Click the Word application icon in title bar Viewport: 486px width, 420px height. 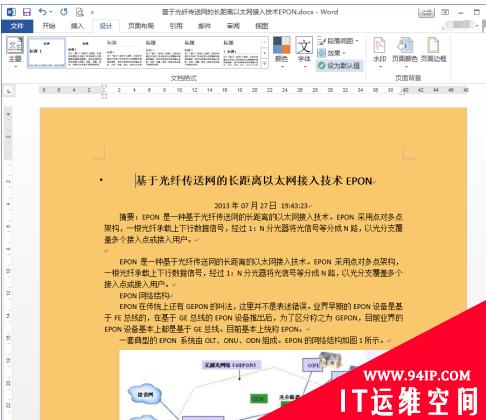(x=11, y=12)
